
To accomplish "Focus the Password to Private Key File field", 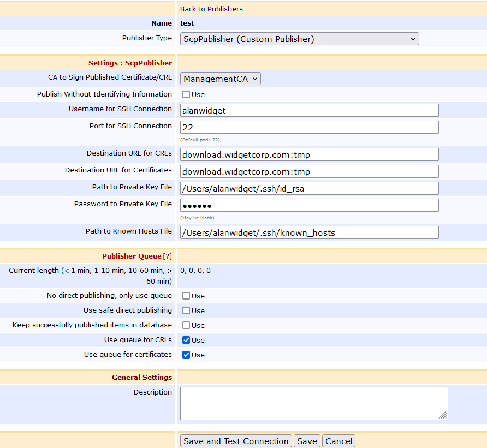I will point(309,205).
